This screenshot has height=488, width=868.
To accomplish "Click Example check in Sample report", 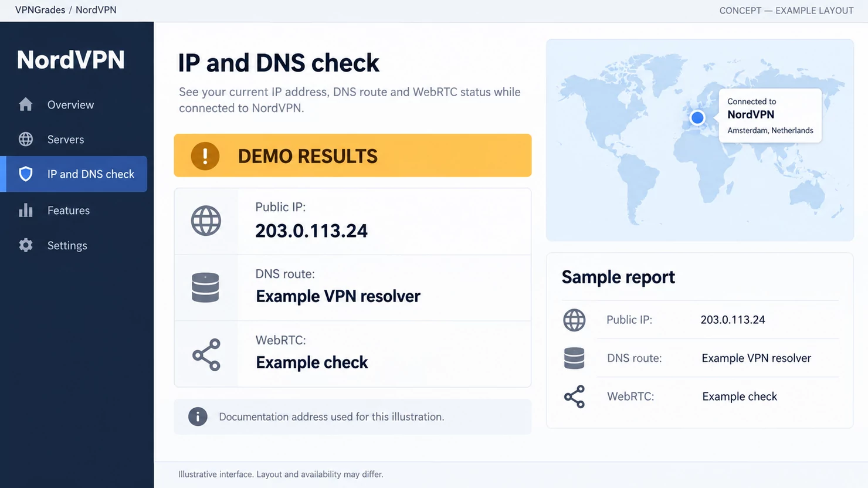I will pos(740,396).
